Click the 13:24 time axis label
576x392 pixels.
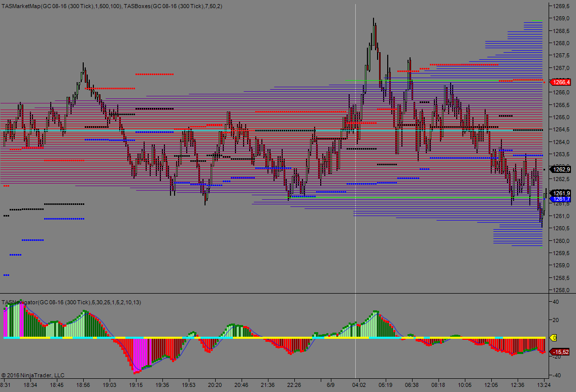point(544,385)
